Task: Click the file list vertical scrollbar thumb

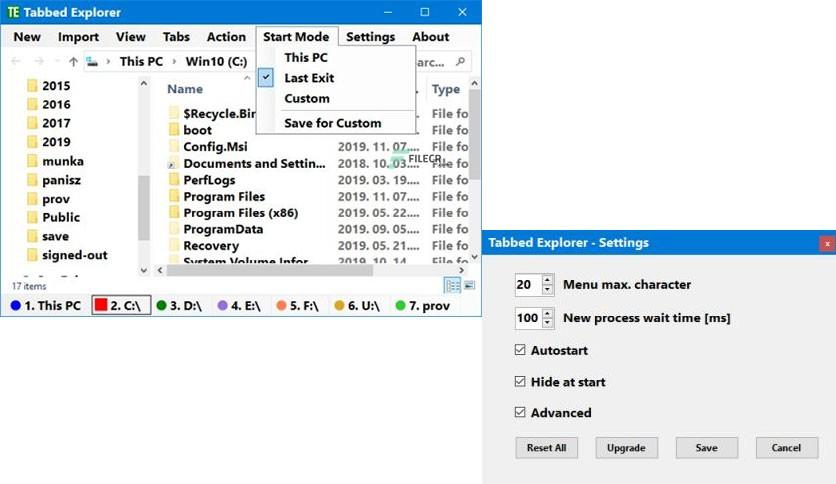Action: tap(474, 134)
